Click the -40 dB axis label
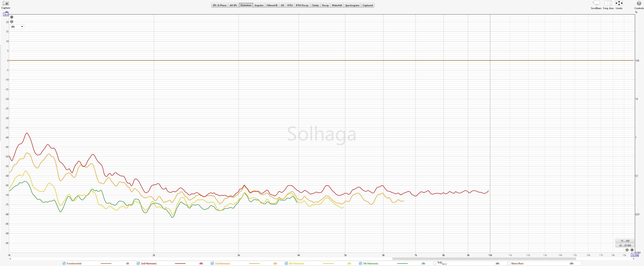The image size is (644, 266). tap(7, 138)
